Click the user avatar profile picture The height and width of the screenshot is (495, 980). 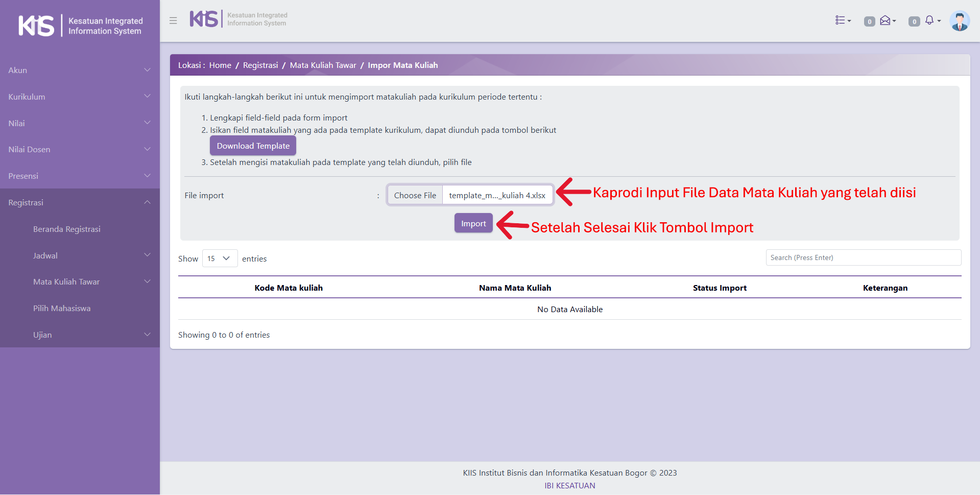click(x=959, y=21)
